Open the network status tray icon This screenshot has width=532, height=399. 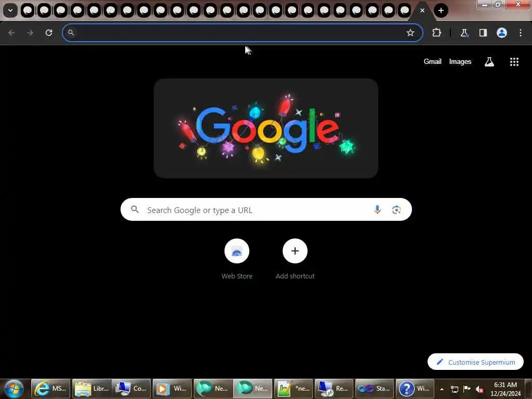coord(454,389)
